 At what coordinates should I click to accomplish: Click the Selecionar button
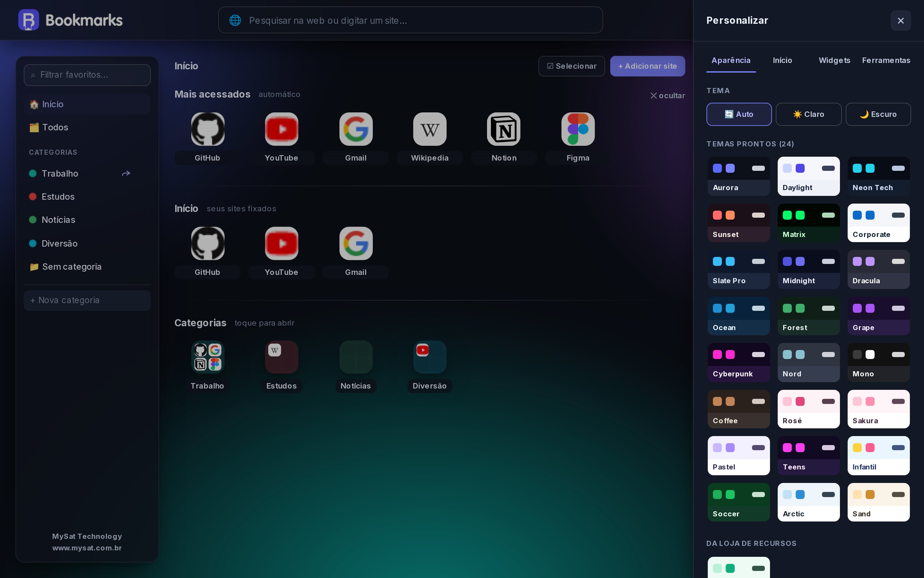click(572, 66)
